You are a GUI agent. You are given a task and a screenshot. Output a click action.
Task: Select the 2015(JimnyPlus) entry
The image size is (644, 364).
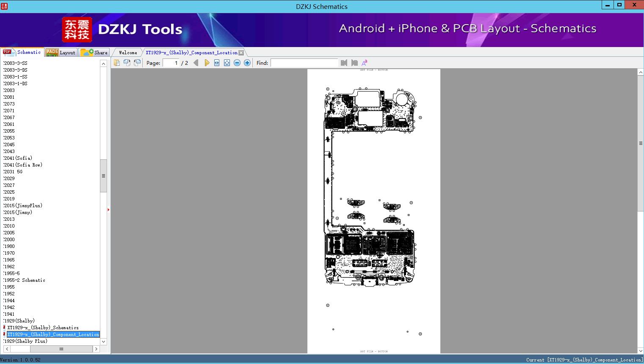click(x=23, y=206)
